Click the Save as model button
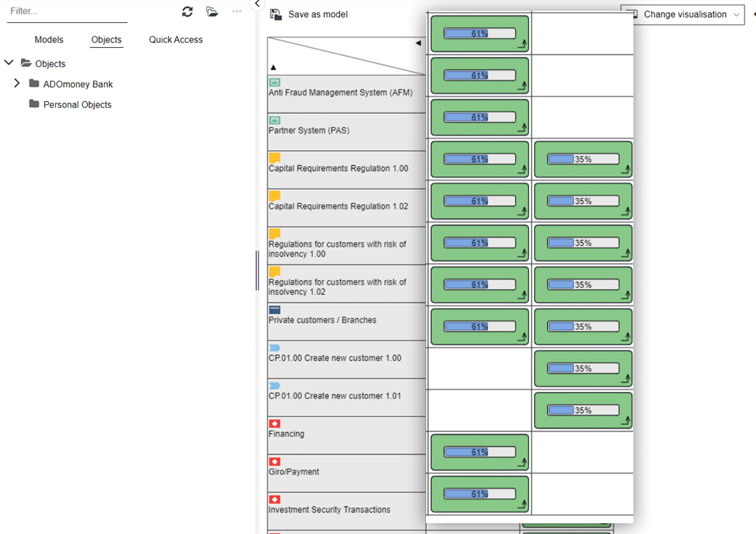This screenshot has height=534, width=756. [x=317, y=14]
